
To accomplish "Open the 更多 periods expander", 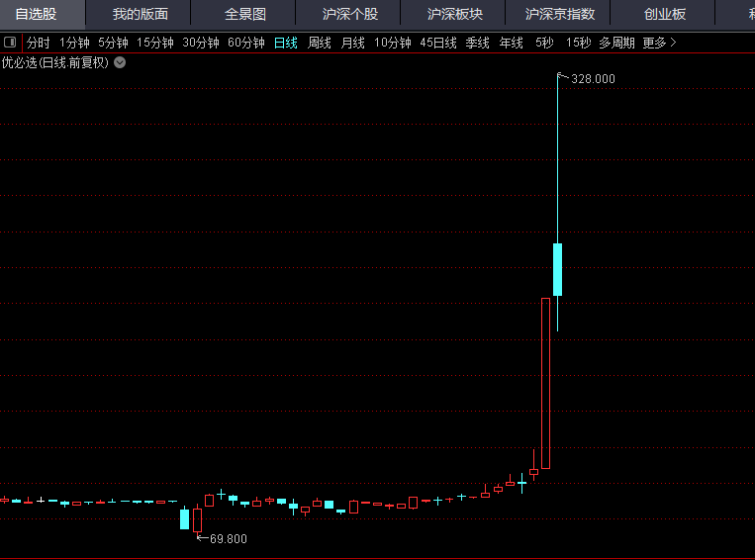I will (659, 43).
